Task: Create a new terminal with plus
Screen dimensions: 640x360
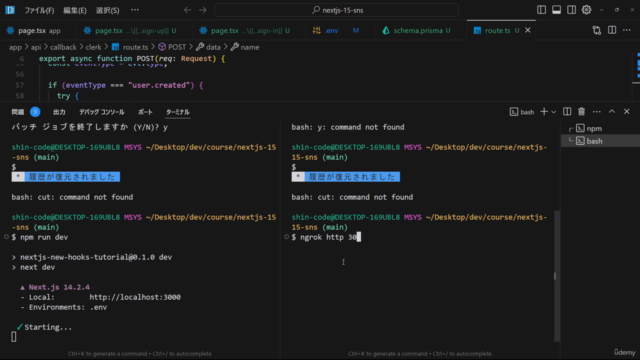Action: tap(544, 111)
